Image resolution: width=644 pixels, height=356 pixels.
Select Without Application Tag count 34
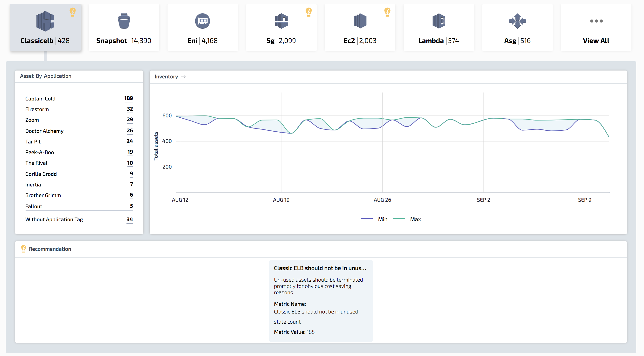[x=129, y=219]
